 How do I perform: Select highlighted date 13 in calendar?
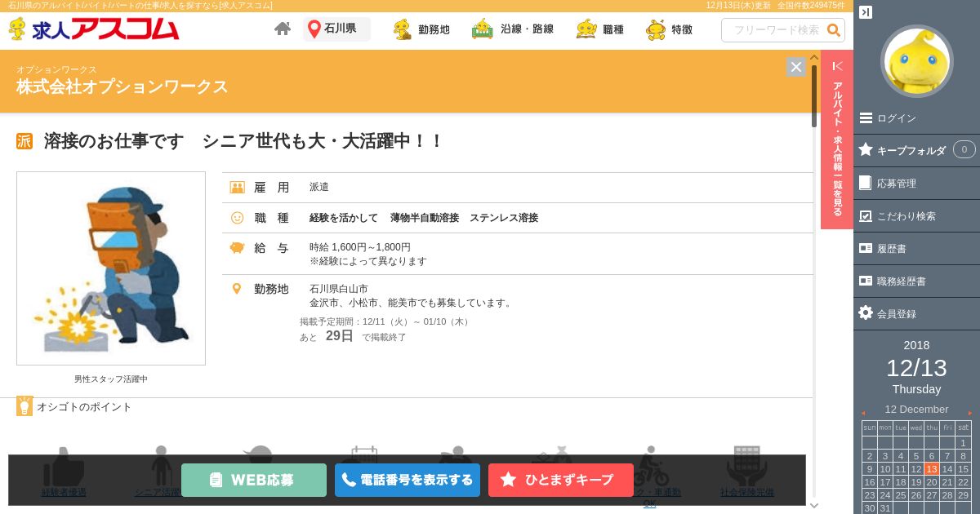pyautogui.click(x=932, y=469)
